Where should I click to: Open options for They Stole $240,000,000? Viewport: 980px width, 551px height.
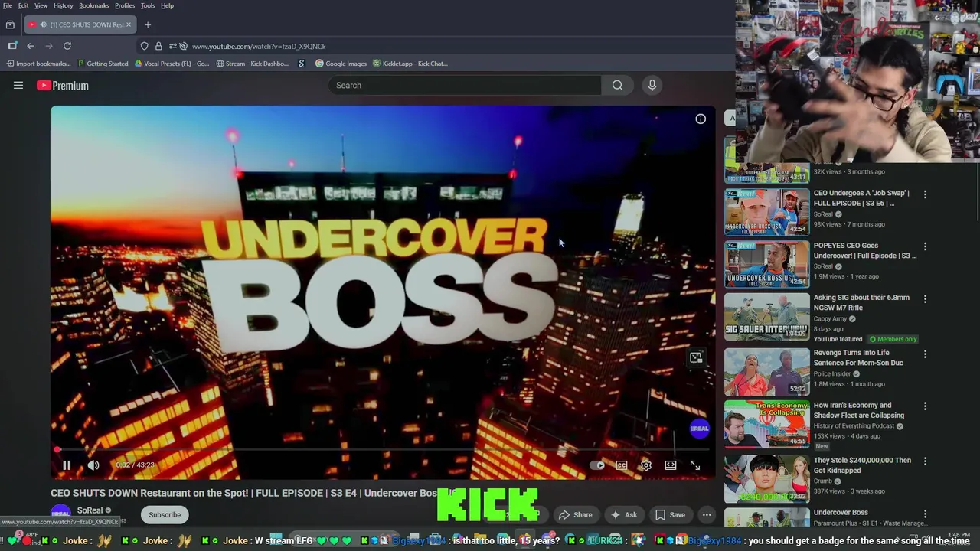tap(925, 461)
